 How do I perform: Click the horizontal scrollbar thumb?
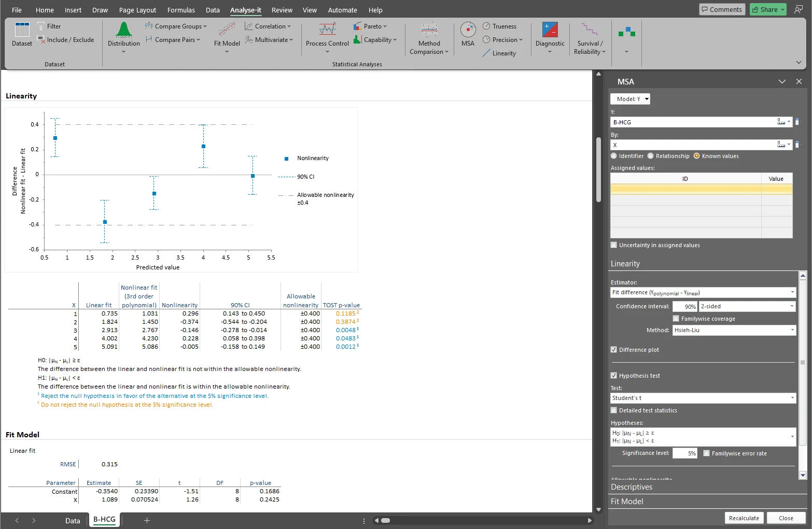point(385,520)
